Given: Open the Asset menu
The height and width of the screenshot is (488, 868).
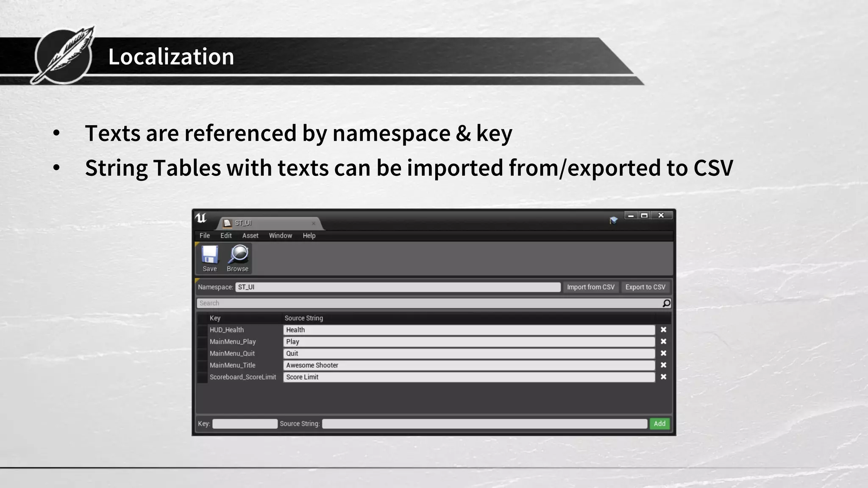Looking at the screenshot, I should (250, 236).
